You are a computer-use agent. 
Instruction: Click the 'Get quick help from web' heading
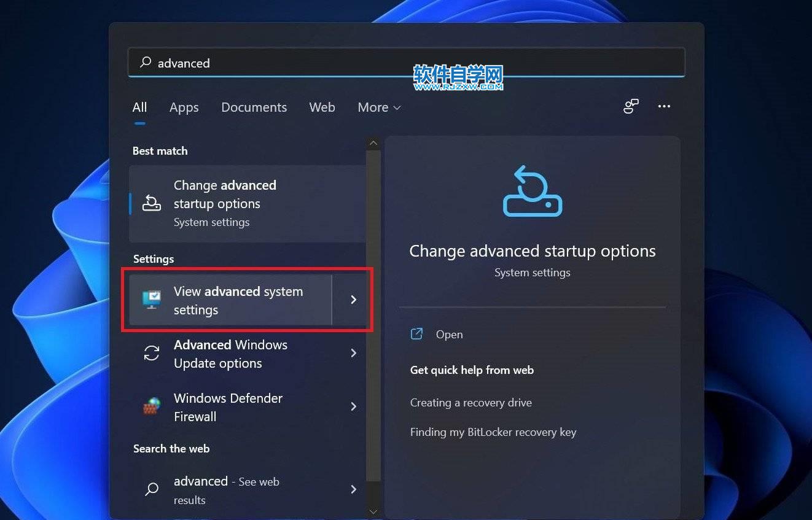coord(472,370)
